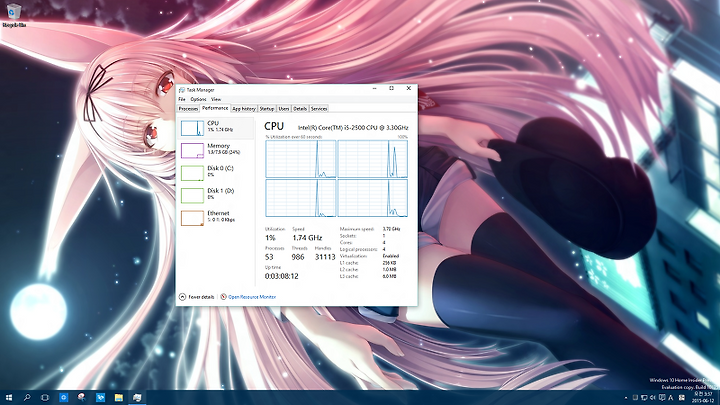Image resolution: width=720 pixels, height=405 pixels.
Task: Open the Services tab
Action: (x=319, y=109)
